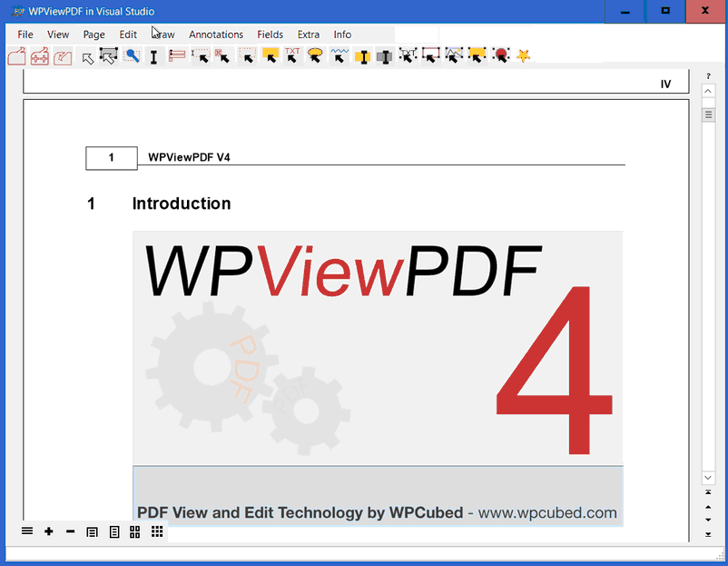This screenshot has height=566, width=728.
Task: Open the hamburger lines icon in bottom bar
Action: point(27,531)
